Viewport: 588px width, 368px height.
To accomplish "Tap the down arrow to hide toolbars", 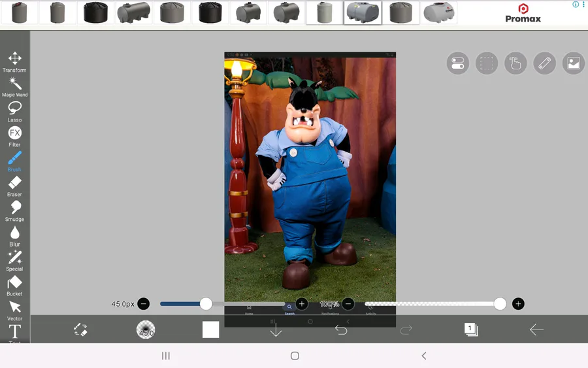I will tap(276, 329).
